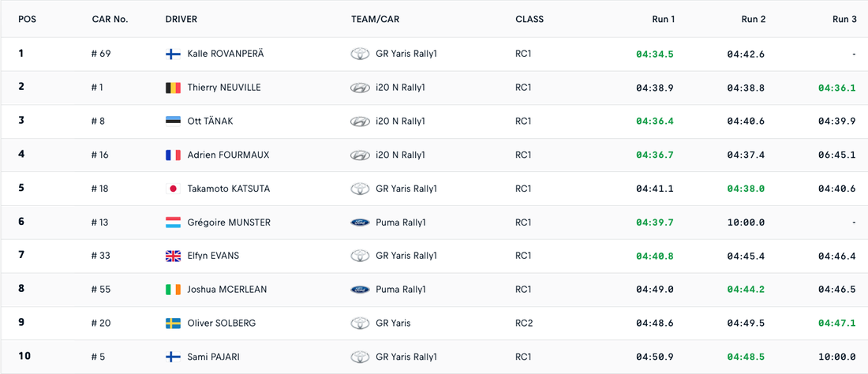Image resolution: width=868 pixels, height=374 pixels.
Task: Click the Belgian flag next to Thierry Neuville
Action: [173, 88]
